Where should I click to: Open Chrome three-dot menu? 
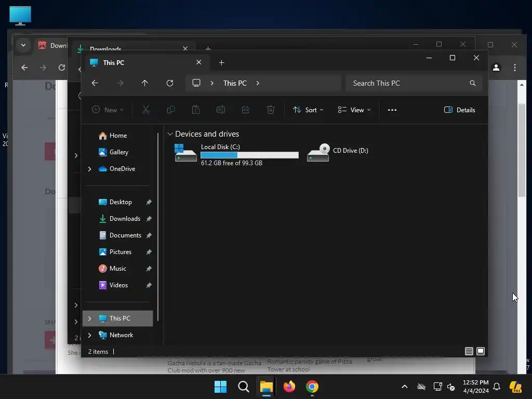(x=515, y=68)
